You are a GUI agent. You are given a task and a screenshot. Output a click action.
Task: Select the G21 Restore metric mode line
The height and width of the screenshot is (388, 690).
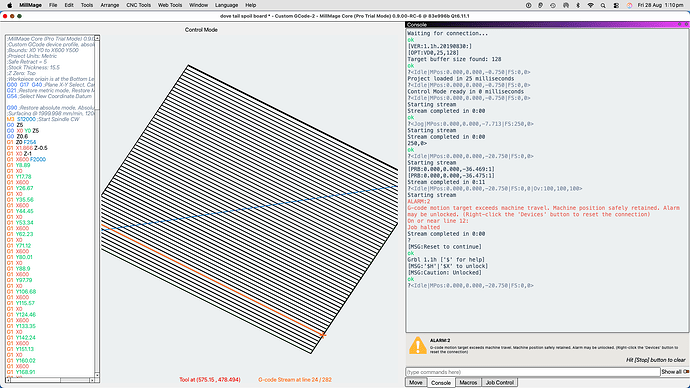click(x=50, y=90)
